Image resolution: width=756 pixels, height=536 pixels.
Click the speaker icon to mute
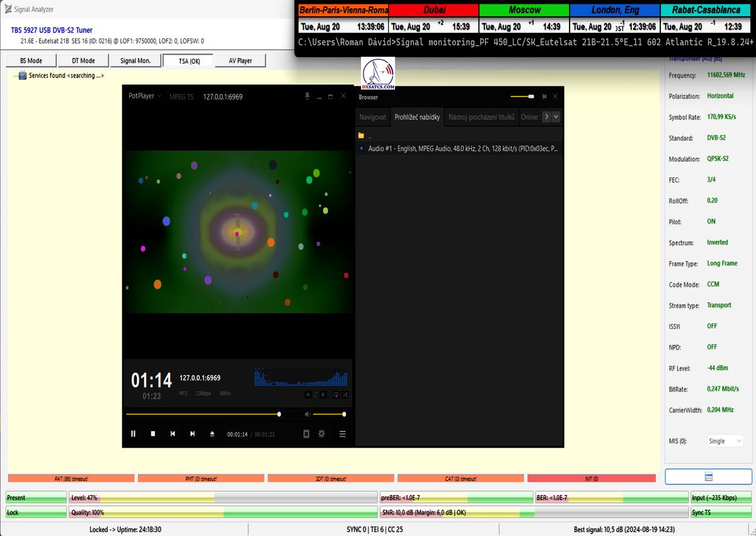pyautogui.click(x=307, y=414)
